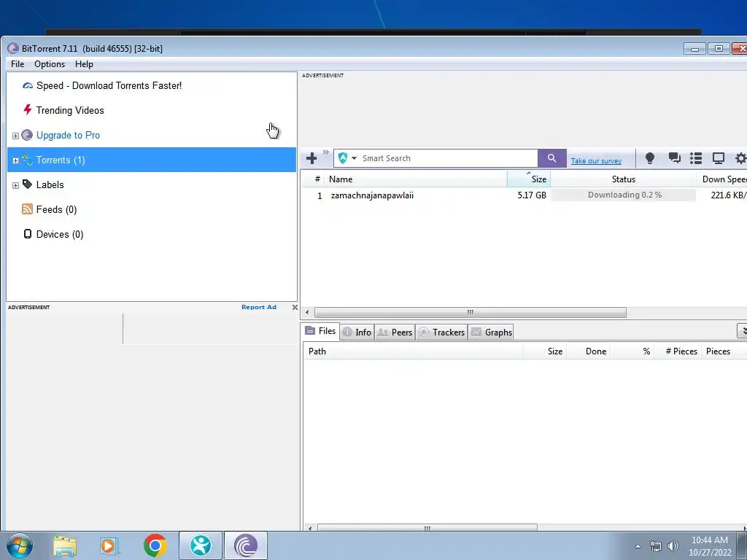
Task: Switch to the Peers tab
Action: pos(395,332)
